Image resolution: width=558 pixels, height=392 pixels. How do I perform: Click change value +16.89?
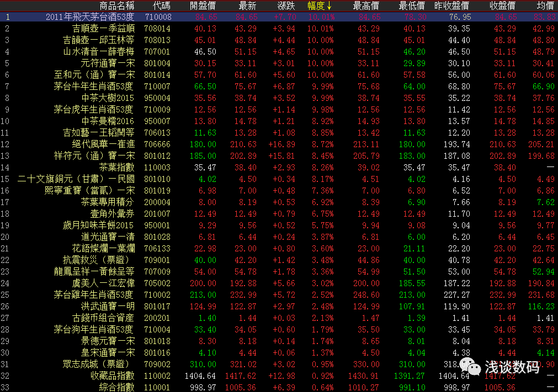tap(282, 144)
